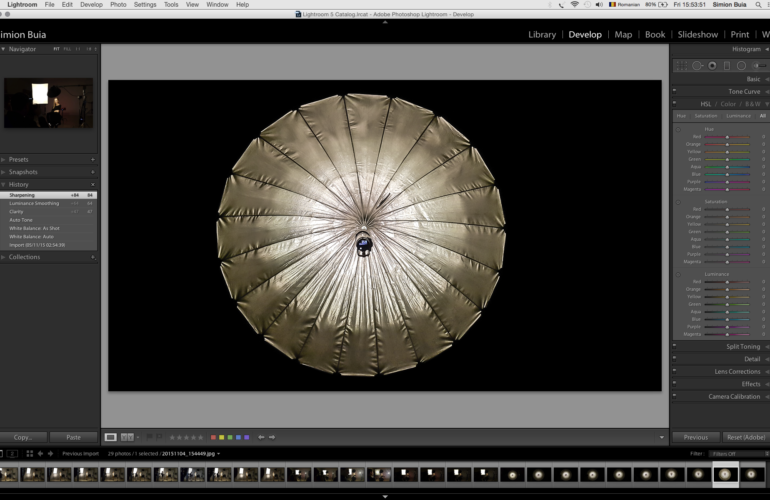Open filename dropdown 20151104_154449.jpg
770x500 pixels.
pos(191,454)
